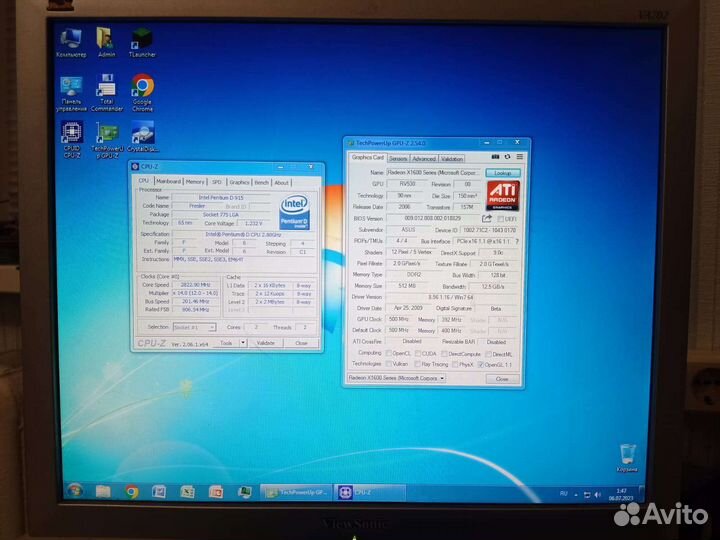Open the GPU-Z hamburger menu icon

[519, 157]
